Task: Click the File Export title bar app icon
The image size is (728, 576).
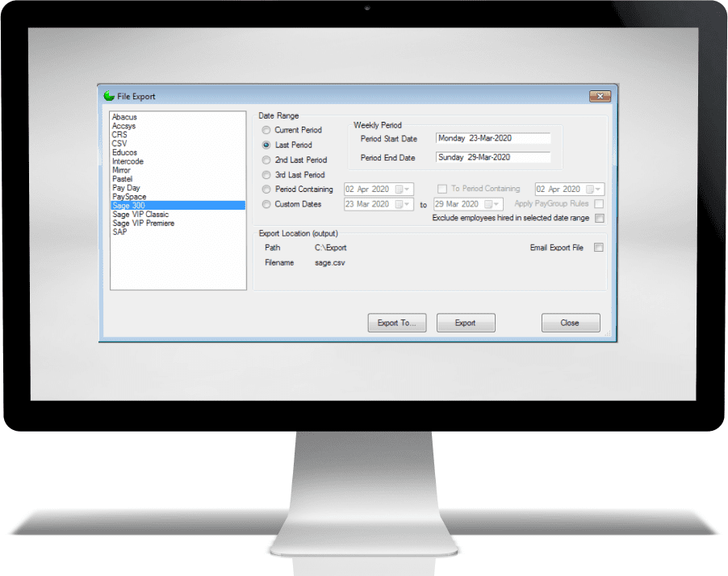Action: 109,96
